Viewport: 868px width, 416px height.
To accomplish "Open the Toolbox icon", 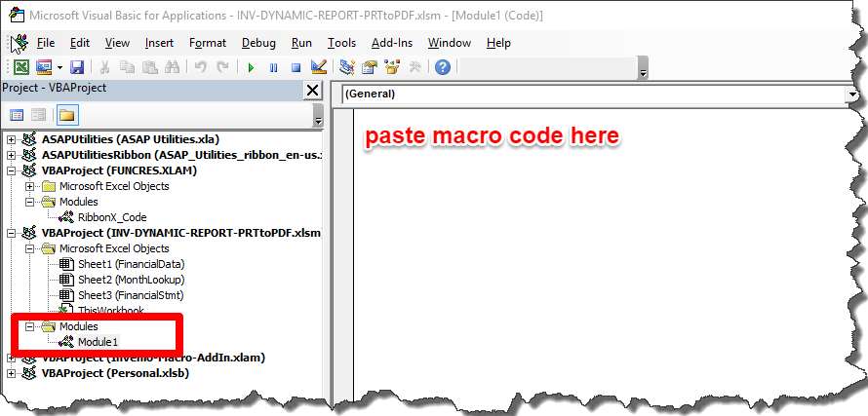I will point(415,67).
